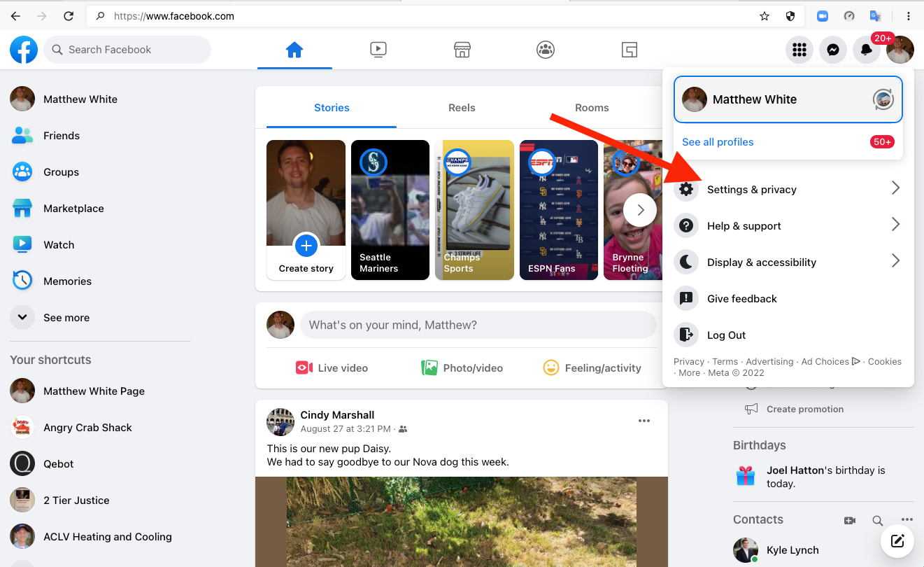
Task: Switch to the Rooms tab
Action: [592, 108]
